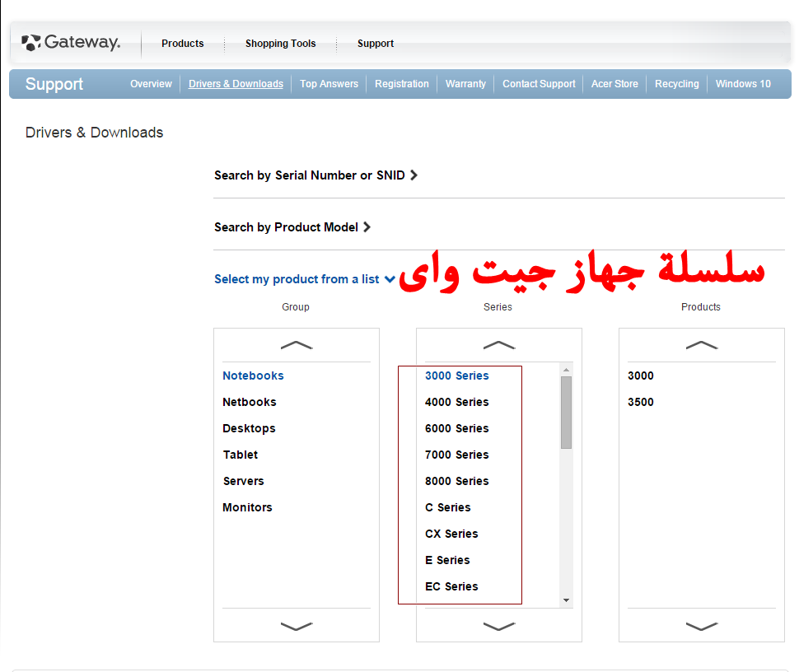Select the Desktops group
Screen dimensions: 799x672
point(249,428)
